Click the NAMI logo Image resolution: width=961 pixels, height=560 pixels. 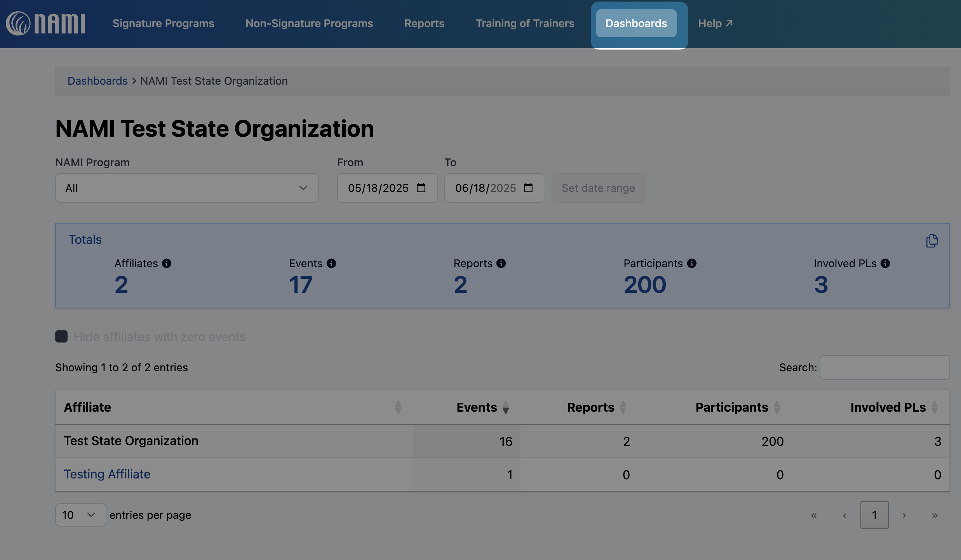tap(45, 23)
